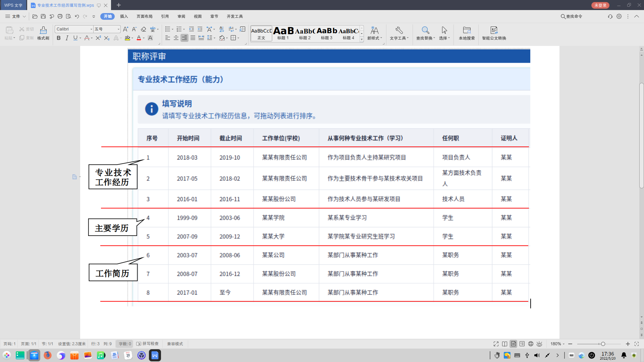The height and width of the screenshot is (362, 644).
Task: Toggle 拼写检查 in the status bar
Action: click(x=148, y=344)
